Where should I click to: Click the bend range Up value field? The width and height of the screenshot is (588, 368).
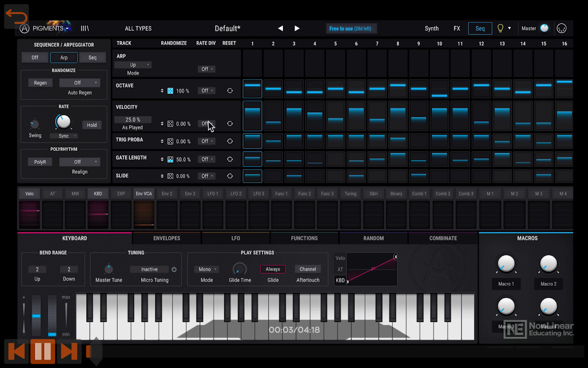tap(37, 270)
